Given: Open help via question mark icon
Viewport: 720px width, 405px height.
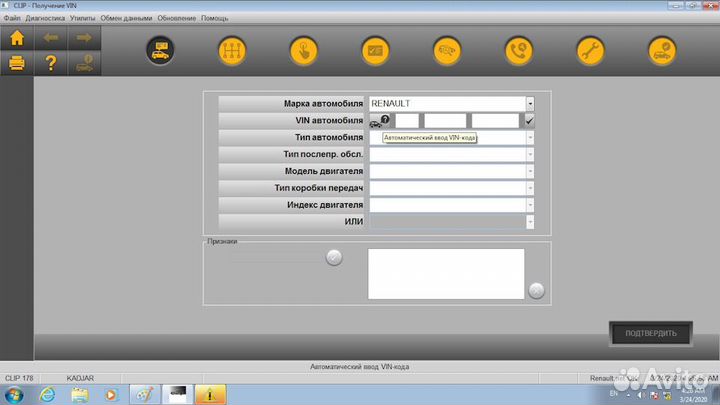Looking at the screenshot, I should tap(51, 63).
